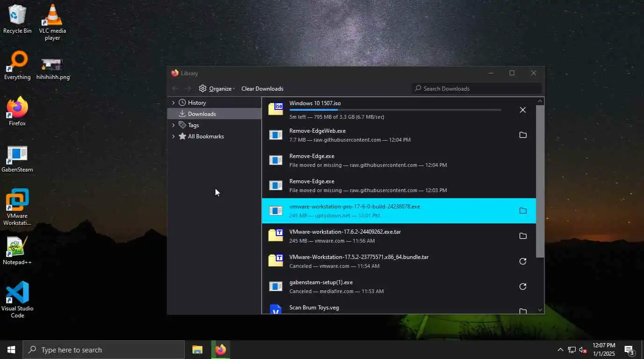Click the VMware-Workstation-17.5.2 bundle.tar file icon

[276, 260]
